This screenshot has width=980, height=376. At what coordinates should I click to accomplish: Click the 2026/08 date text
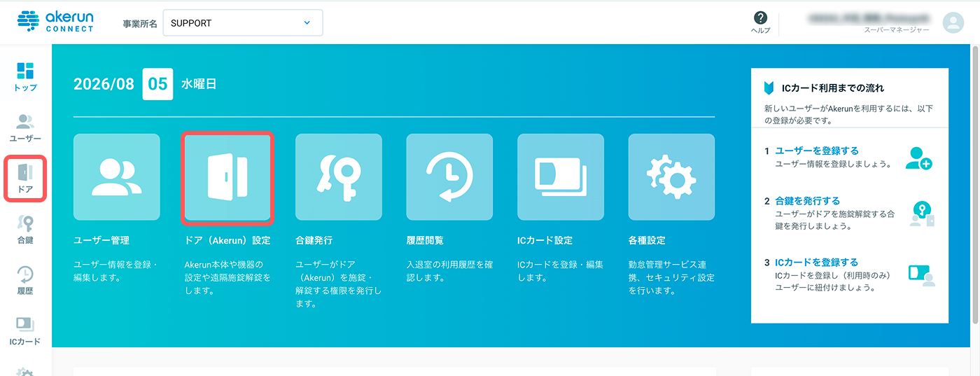click(x=104, y=85)
